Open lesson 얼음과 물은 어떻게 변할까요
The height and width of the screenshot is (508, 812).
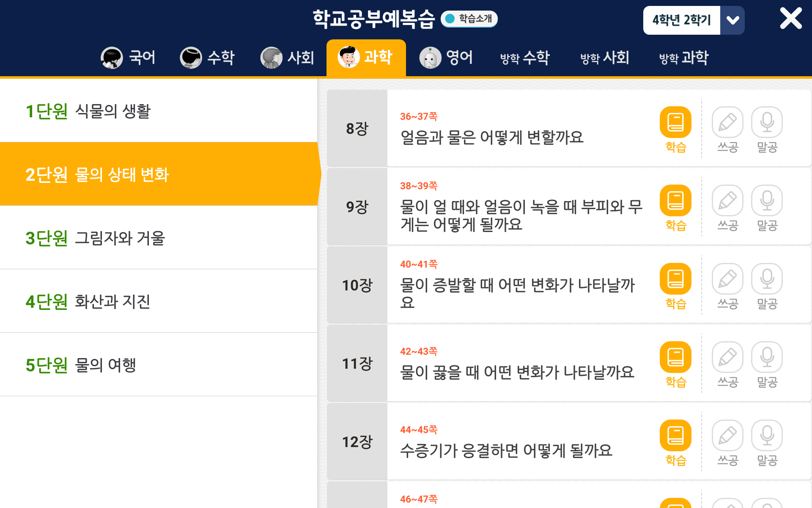point(492,137)
